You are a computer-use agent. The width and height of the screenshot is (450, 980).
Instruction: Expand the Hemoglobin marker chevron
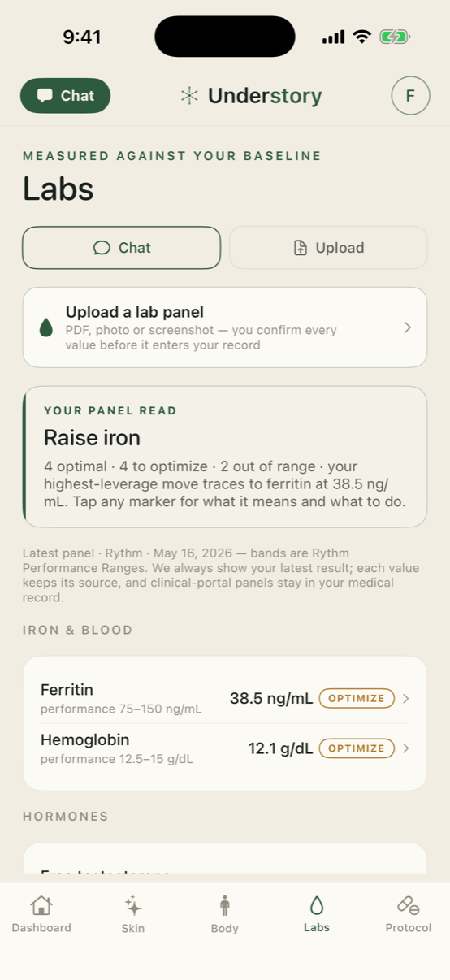tap(406, 748)
